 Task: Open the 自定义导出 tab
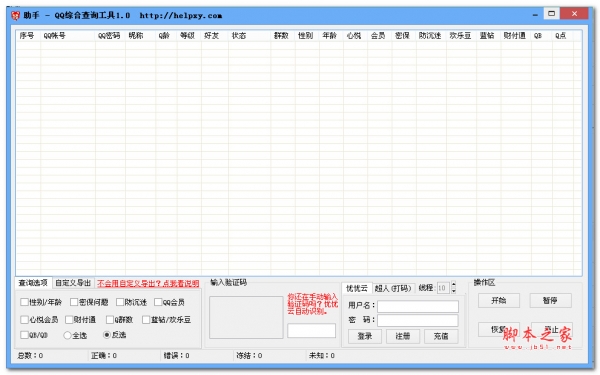coord(73,283)
